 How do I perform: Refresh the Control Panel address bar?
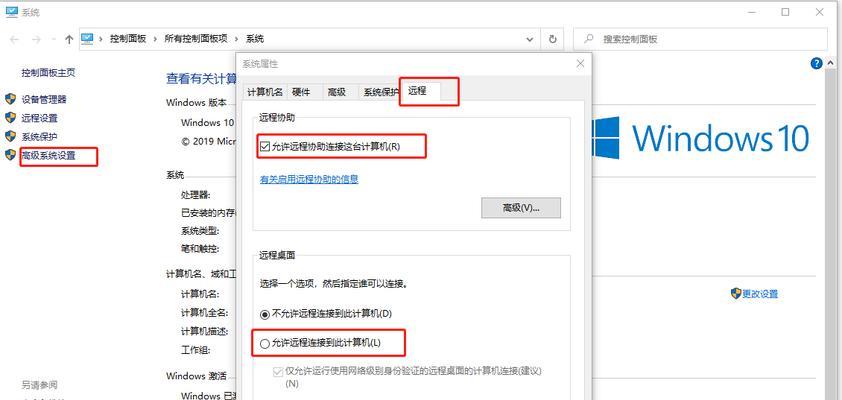pos(553,39)
